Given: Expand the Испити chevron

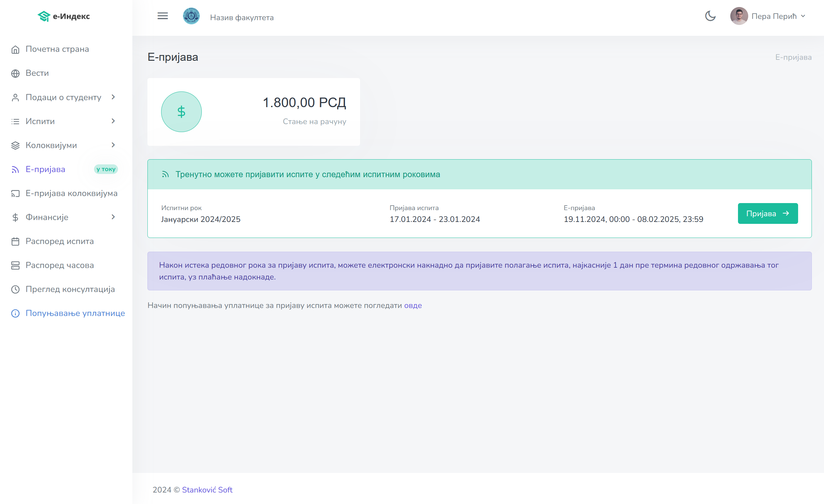Looking at the screenshot, I should point(113,121).
